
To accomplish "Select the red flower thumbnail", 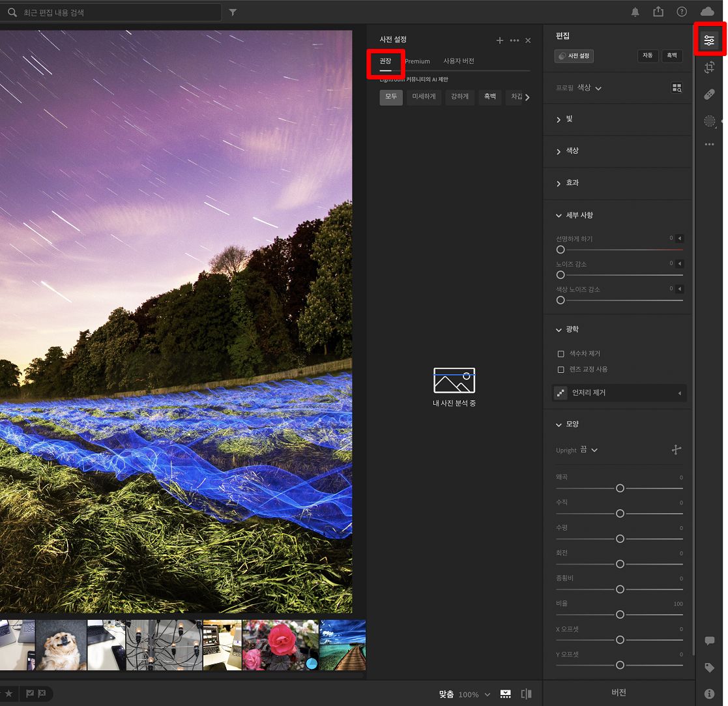I will pos(280,645).
